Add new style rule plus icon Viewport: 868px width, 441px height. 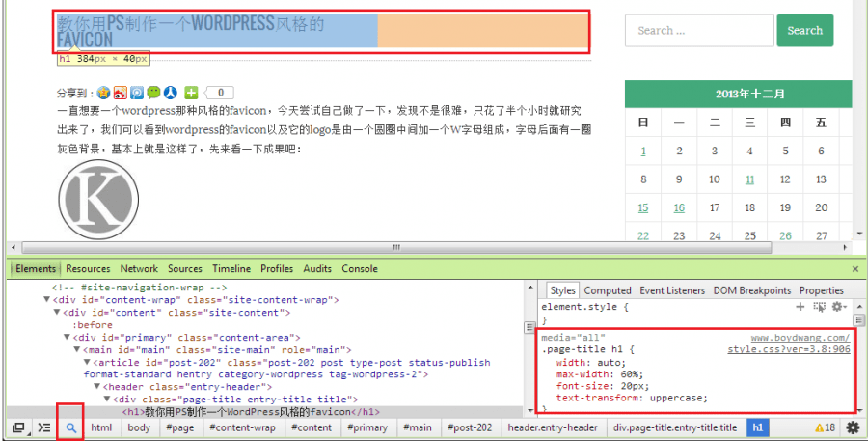coord(800,307)
